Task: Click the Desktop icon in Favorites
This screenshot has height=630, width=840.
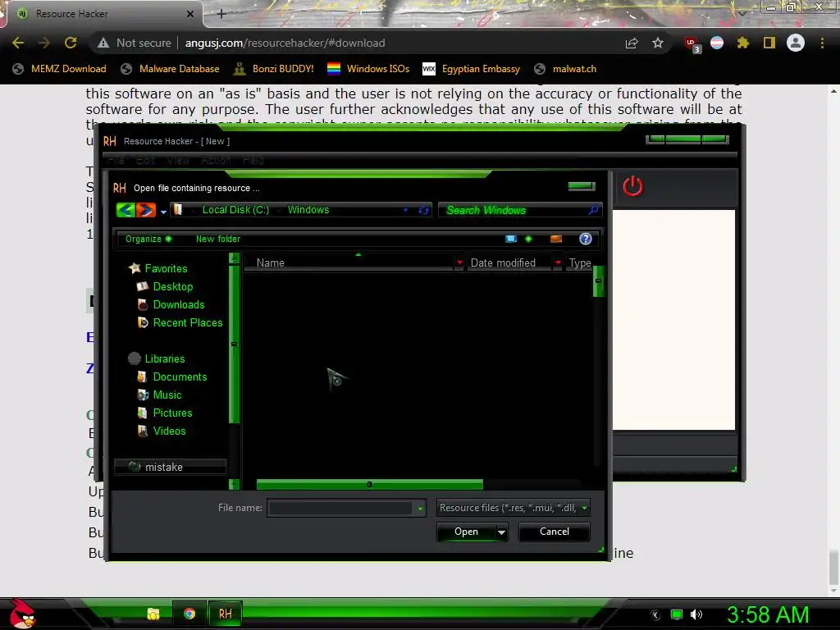Action: click(x=143, y=286)
